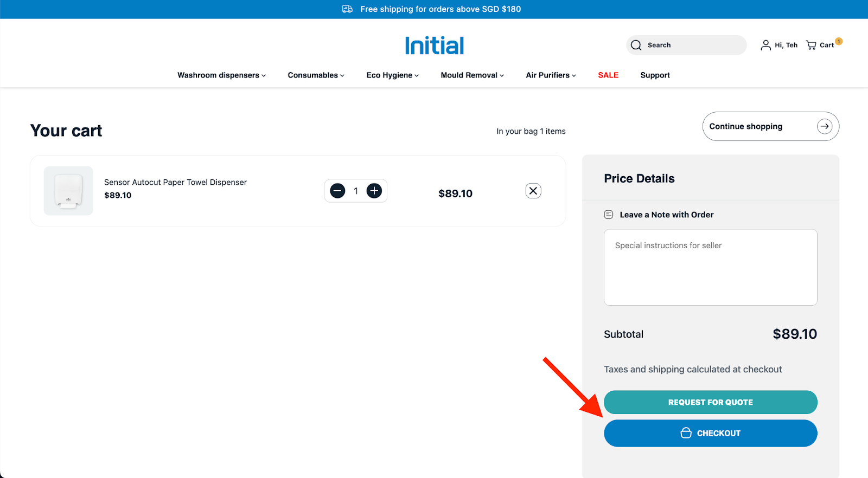Viewport: 868px width, 478px height.
Task: Click the Subtotal amount $89.10
Action: click(x=795, y=334)
